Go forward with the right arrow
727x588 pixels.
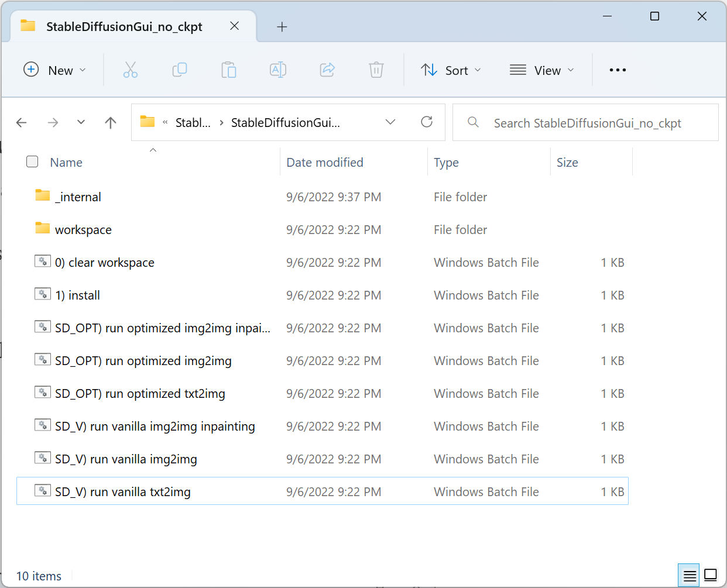pyautogui.click(x=53, y=122)
